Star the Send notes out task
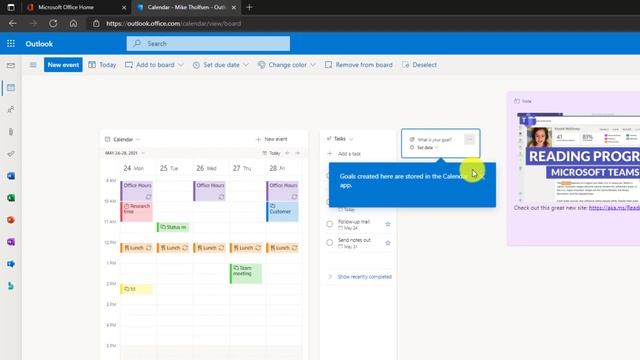Viewport: 640px width, 360px height. pos(388,243)
